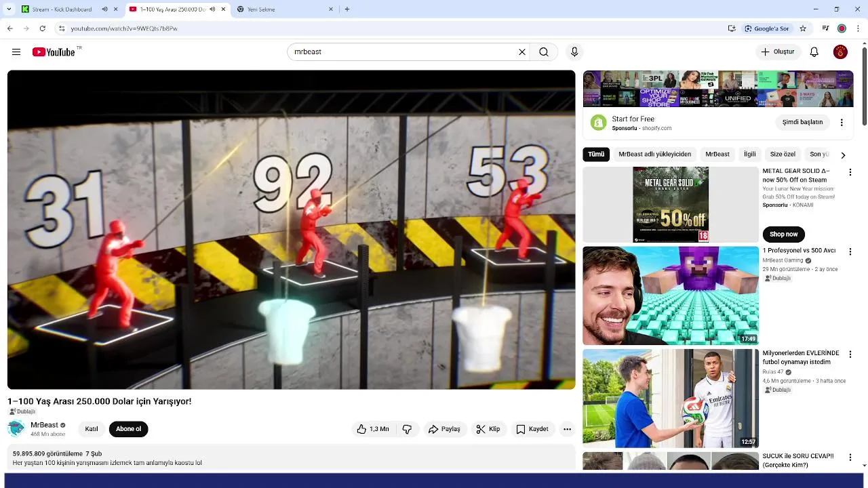The width and height of the screenshot is (868, 488).
Task: Install app icon in address bar
Action: (732, 28)
